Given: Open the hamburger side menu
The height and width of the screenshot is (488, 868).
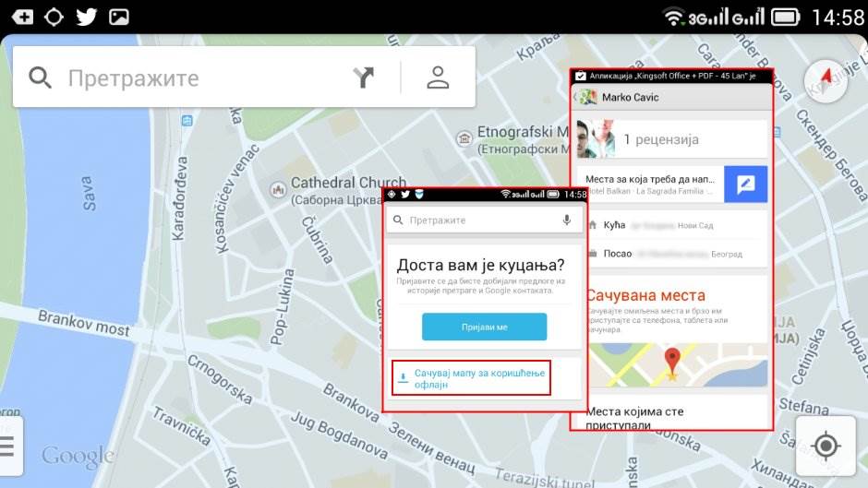Looking at the screenshot, I should click(x=7, y=446).
